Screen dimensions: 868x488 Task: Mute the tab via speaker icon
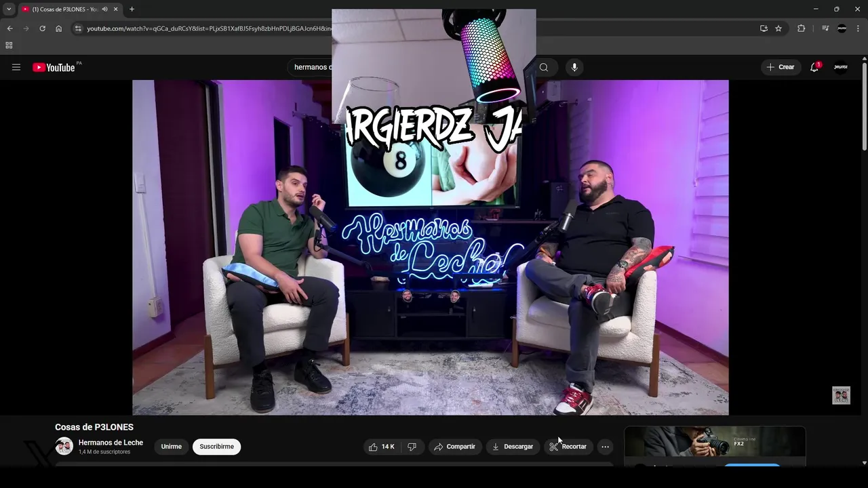coord(104,9)
